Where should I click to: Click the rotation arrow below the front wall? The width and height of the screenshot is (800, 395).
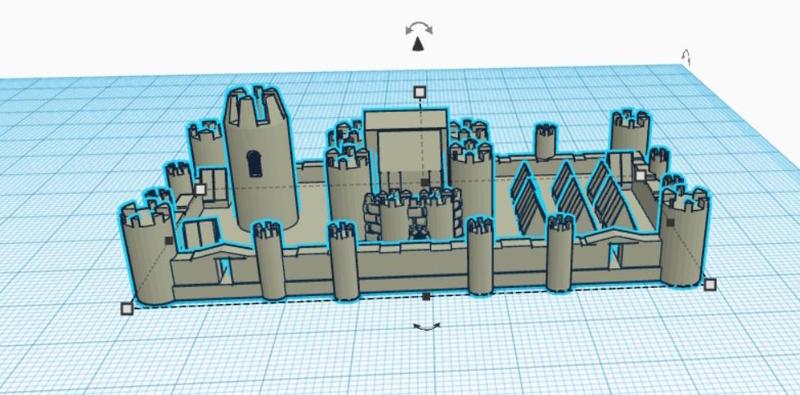point(427,326)
